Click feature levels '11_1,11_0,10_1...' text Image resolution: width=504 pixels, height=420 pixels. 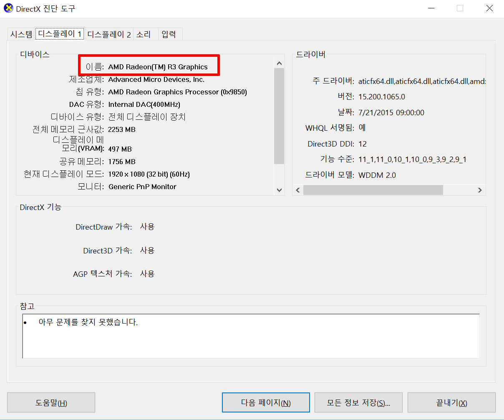413,159
